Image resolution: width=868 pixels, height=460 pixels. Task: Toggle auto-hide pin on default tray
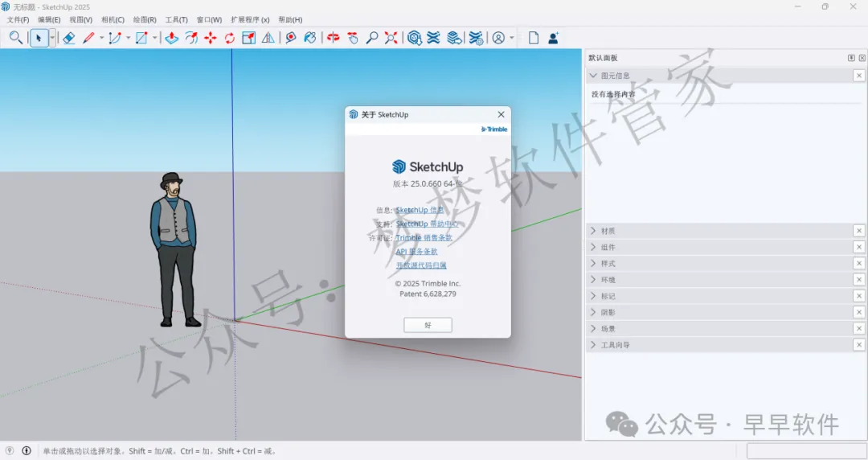851,58
